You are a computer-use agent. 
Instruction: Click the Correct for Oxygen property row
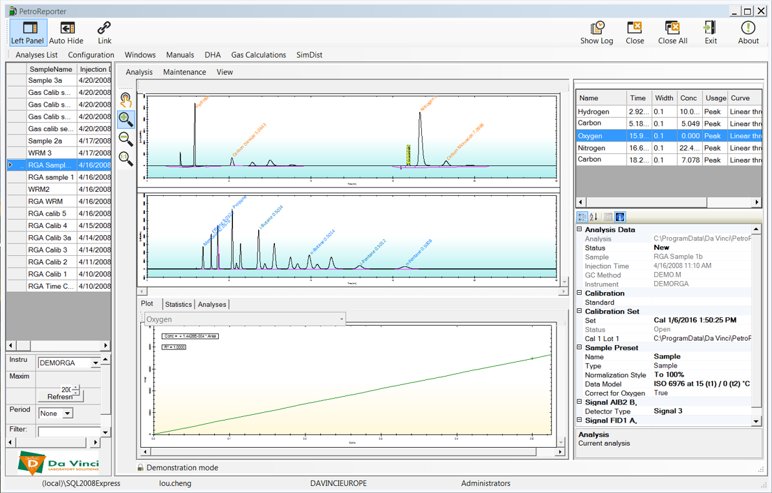coord(664,393)
